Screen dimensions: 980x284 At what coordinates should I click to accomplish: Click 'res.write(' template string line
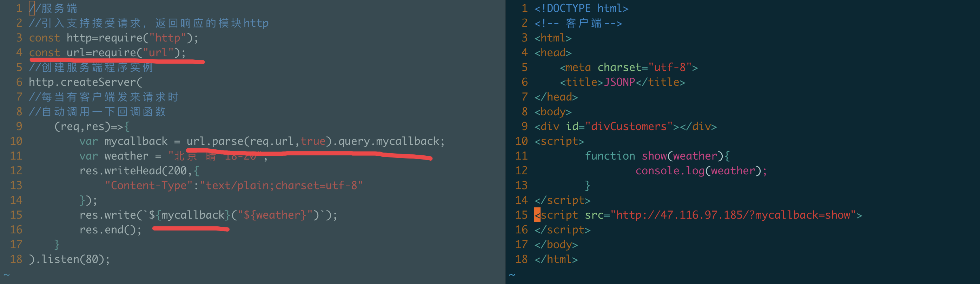(208, 215)
